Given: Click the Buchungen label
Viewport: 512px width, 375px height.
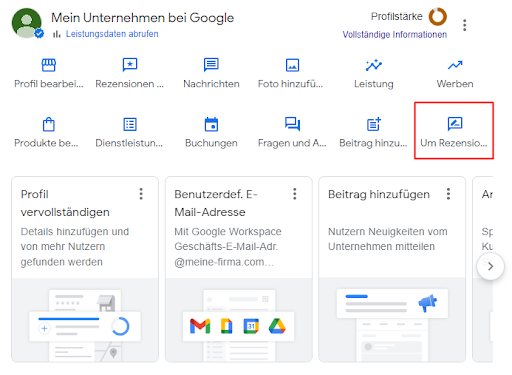Looking at the screenshot, I should point(211,143).
